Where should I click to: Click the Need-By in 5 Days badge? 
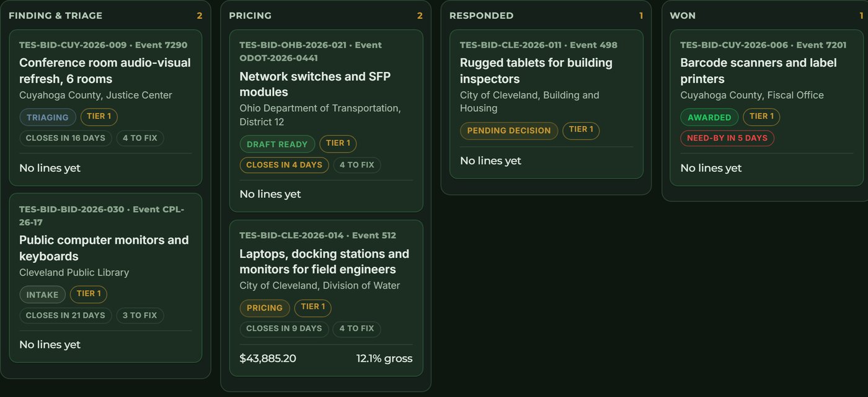click(727, 138)
